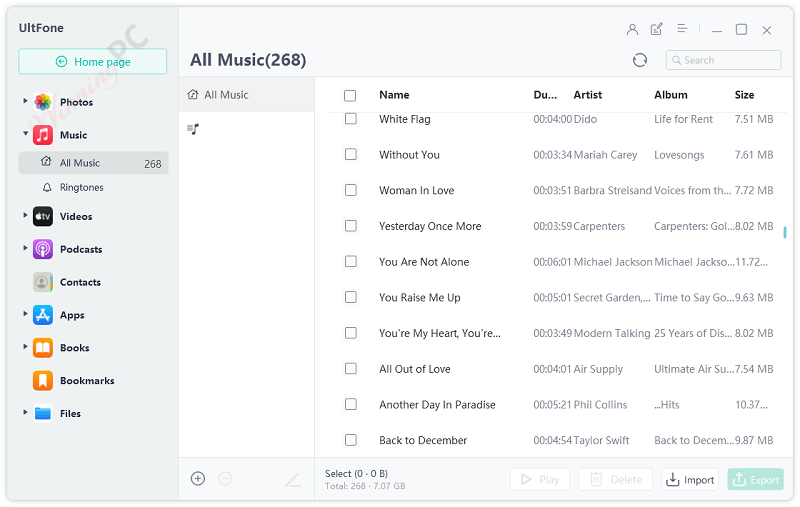The height and width of the screenshot is (507, 800).
Task: Expand the Apps tree arrow
Action: (x=25, y=314)
